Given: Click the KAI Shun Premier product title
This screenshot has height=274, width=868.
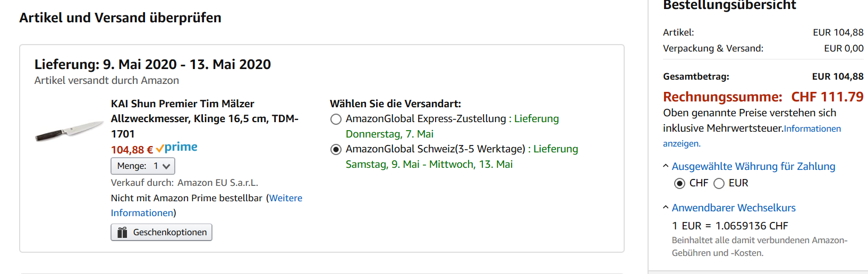Looking at the screenshot, I should (x=205, y=118).
